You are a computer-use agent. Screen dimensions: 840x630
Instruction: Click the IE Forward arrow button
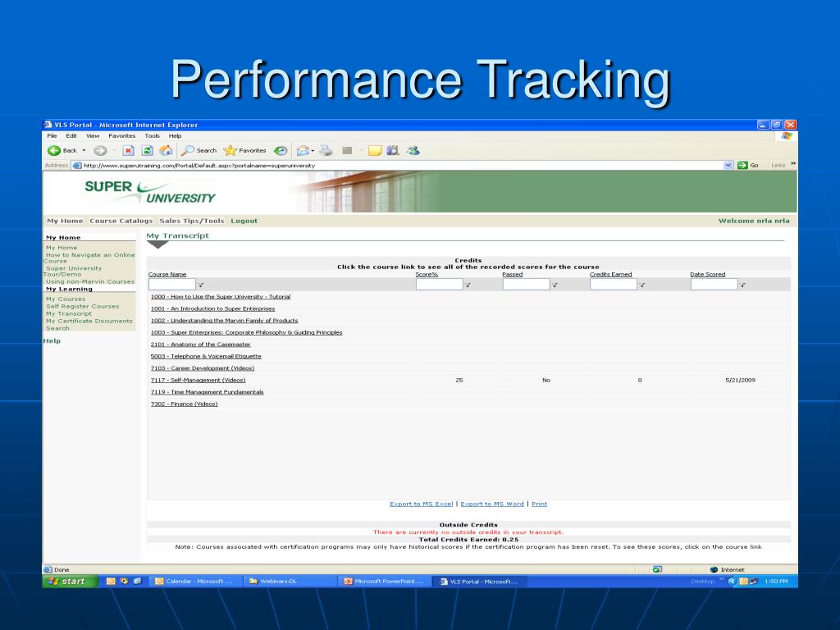point(100,151)
